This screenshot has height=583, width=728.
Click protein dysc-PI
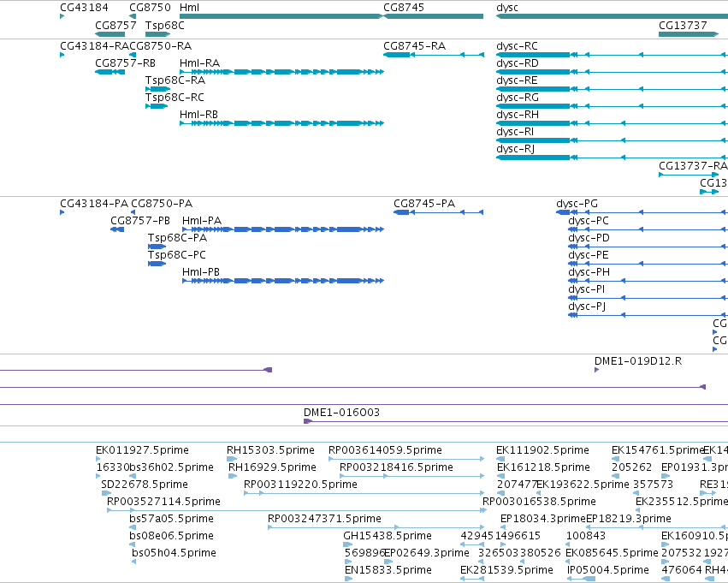click(x=648, y=298)
